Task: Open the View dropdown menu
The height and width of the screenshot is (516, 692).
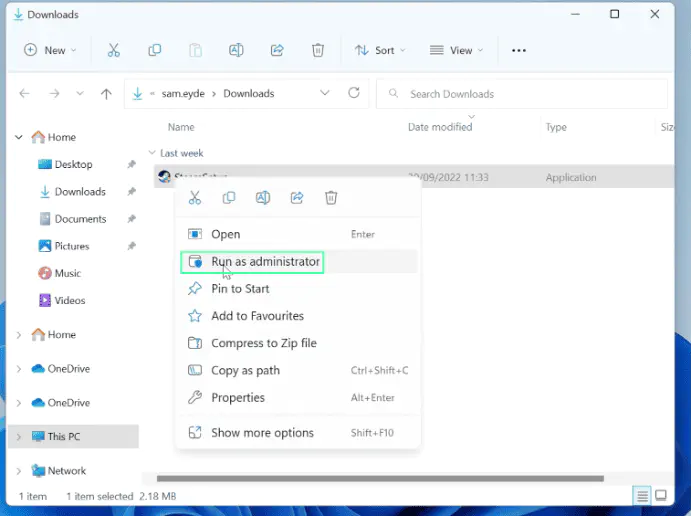Action: (x=456, y=50)
